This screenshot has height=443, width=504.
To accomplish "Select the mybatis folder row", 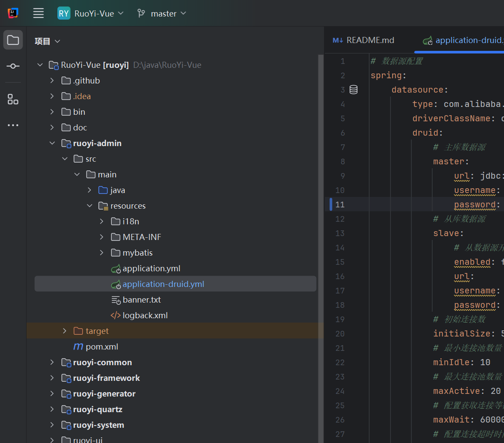I will tap(176, 253).
